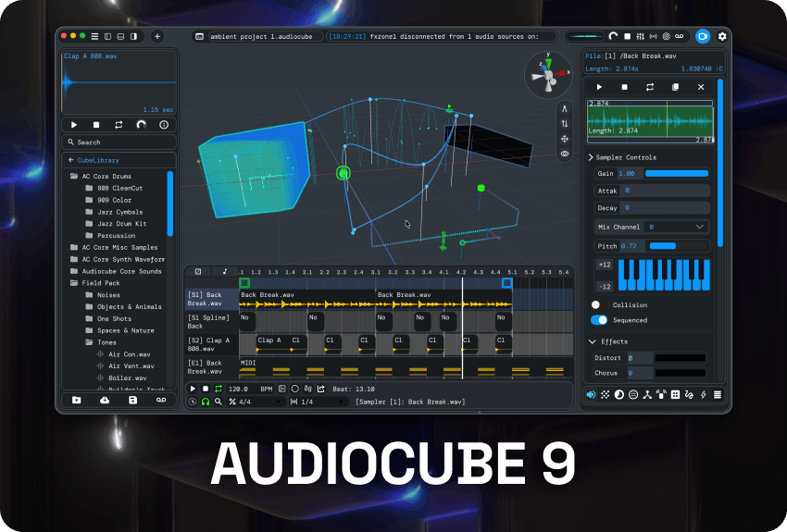Open the settings gear in top bar

coord(722,36)
